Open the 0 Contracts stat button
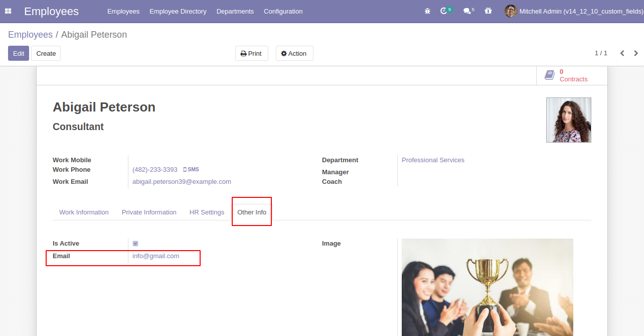 (x=572, y=75)
